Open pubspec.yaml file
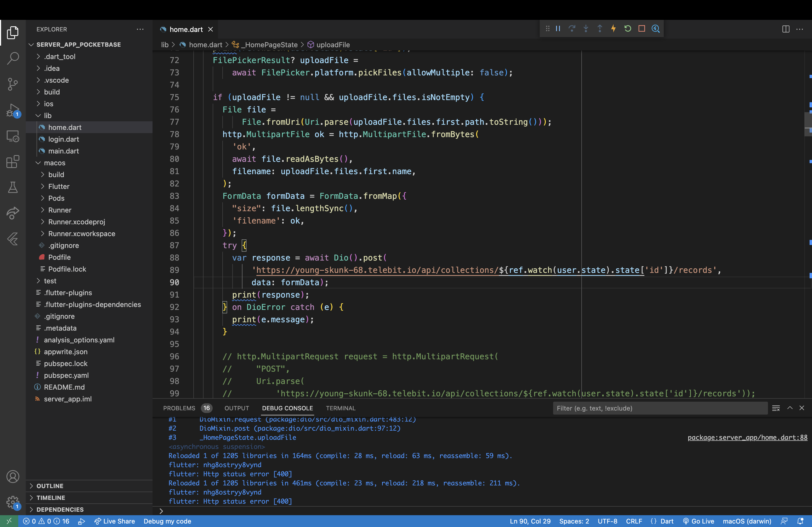 89,375
